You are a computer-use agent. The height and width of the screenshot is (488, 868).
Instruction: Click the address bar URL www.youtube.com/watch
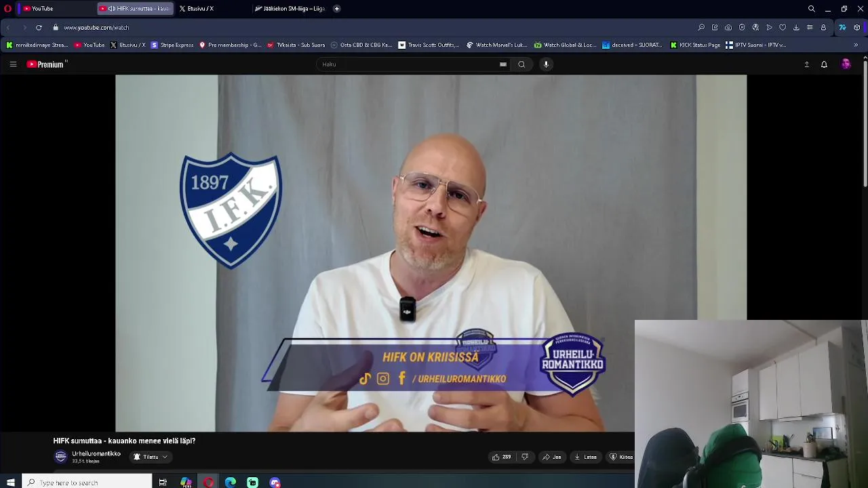[x=96, y=28]
